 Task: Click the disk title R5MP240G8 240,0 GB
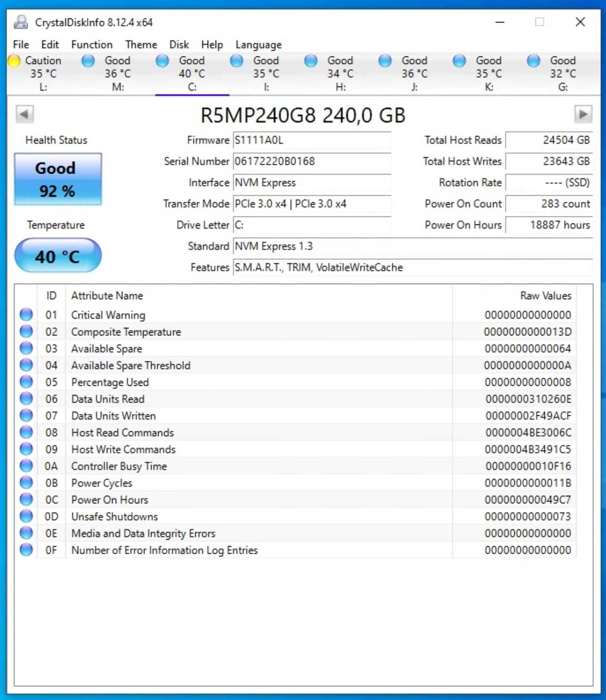click(x=303, y=115)
